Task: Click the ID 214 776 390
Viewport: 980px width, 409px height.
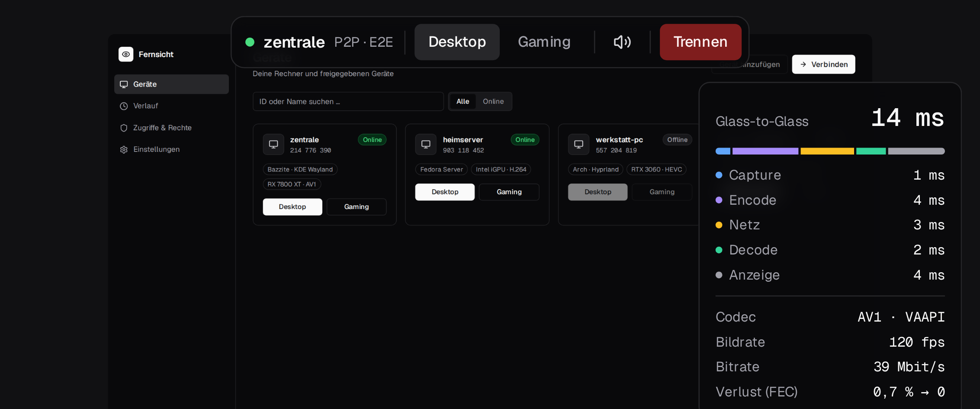Action: (311, 150)
